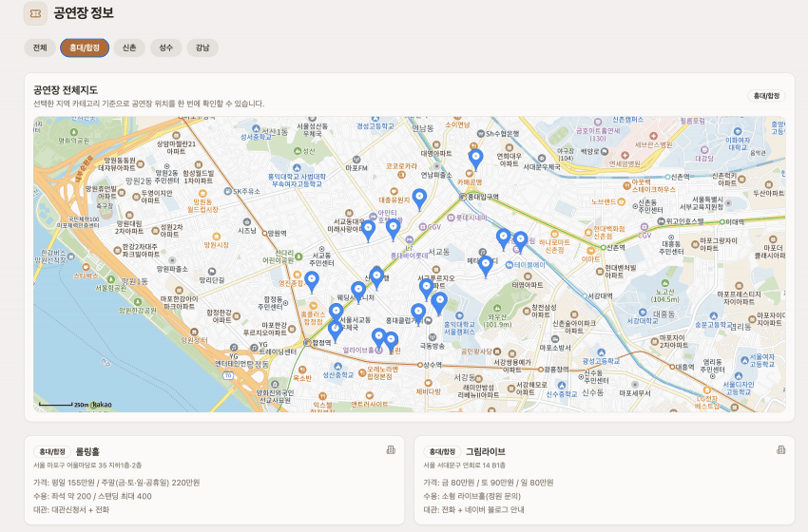The height and width of the screenshot is (532, 808).
Task: Select the active 홍대/합정 filter tab
Action: click(84, 47)
